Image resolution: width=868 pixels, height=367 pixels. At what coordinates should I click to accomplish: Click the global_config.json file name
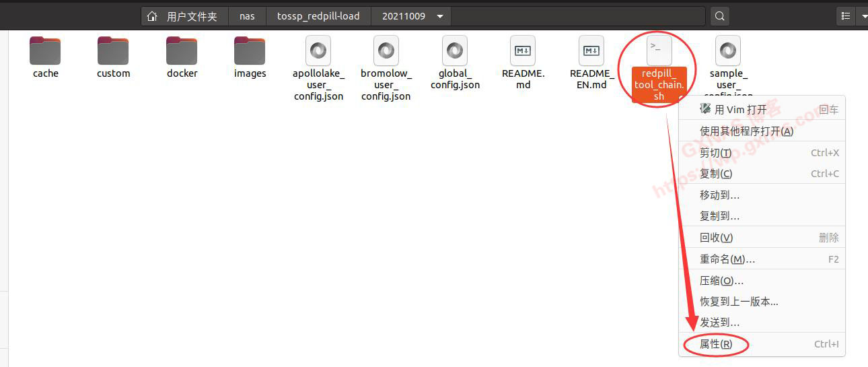click(455, 79)
